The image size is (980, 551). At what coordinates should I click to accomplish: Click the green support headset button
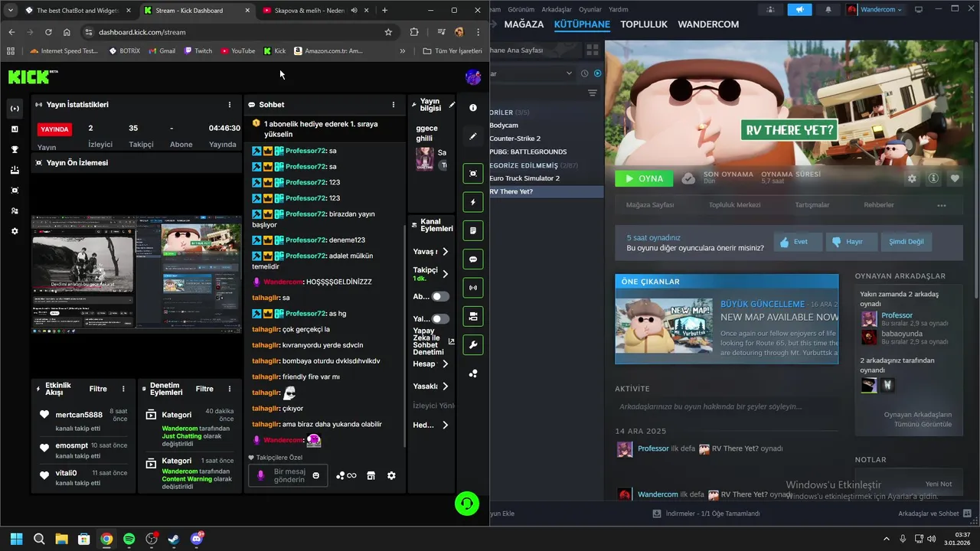[467, 503]
